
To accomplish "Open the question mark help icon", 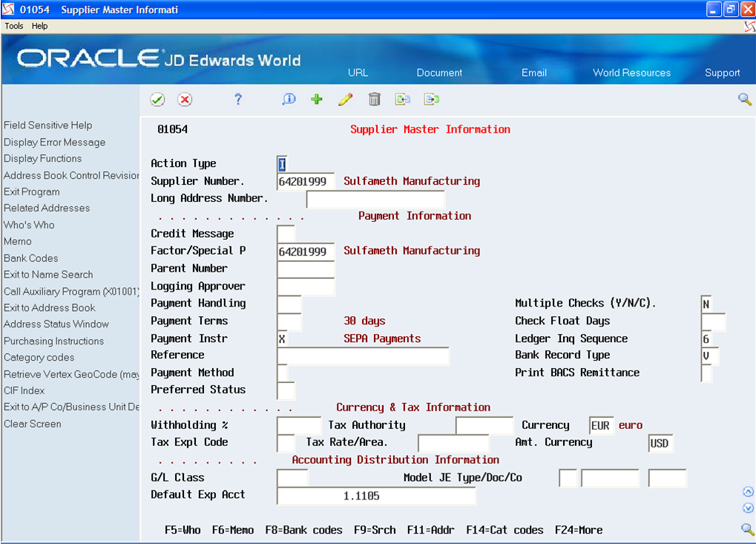I will 237,99.
